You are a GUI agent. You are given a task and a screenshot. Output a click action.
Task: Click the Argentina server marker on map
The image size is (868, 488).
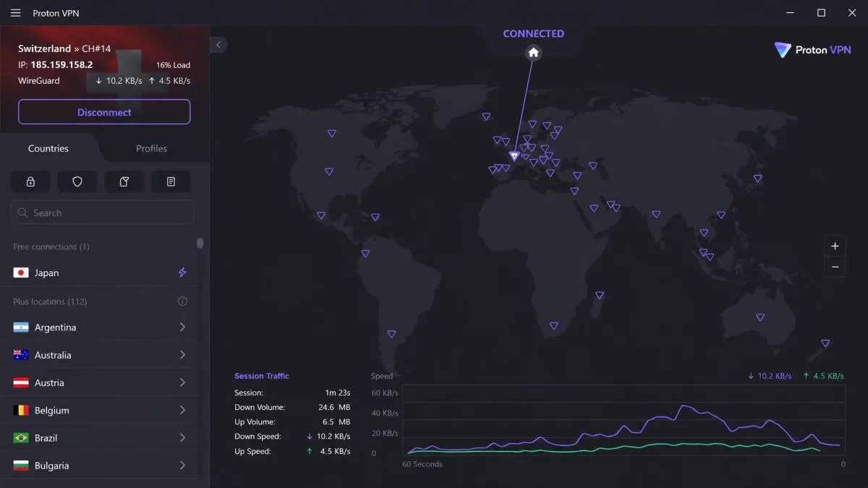click(391, 334)
